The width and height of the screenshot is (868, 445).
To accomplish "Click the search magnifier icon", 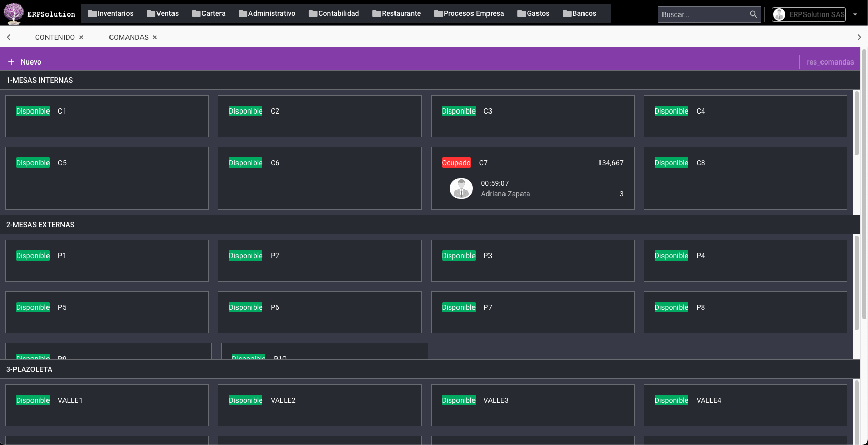I will coord(753,14).
